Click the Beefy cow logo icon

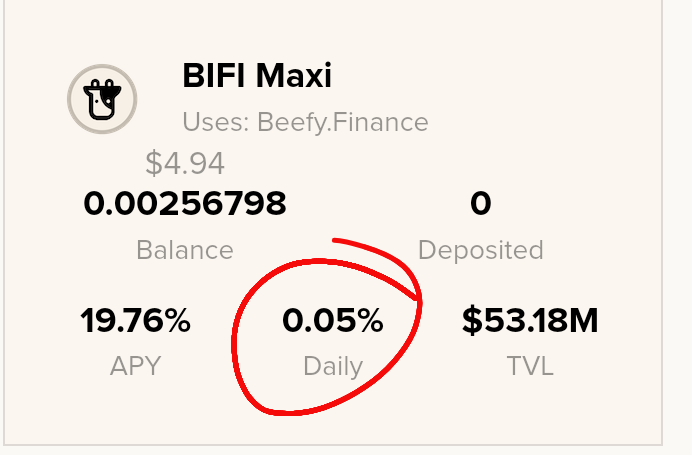point(102,99)
